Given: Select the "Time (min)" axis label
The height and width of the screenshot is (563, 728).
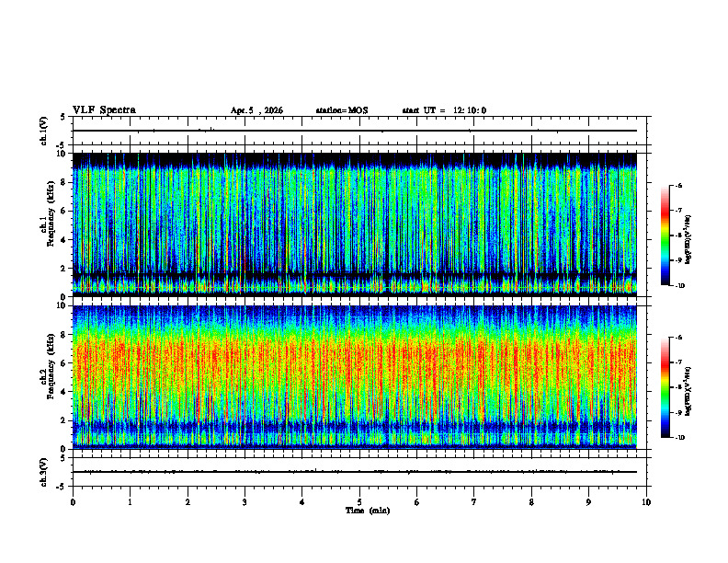Looking at the screenshot, I should click(368, 511).
